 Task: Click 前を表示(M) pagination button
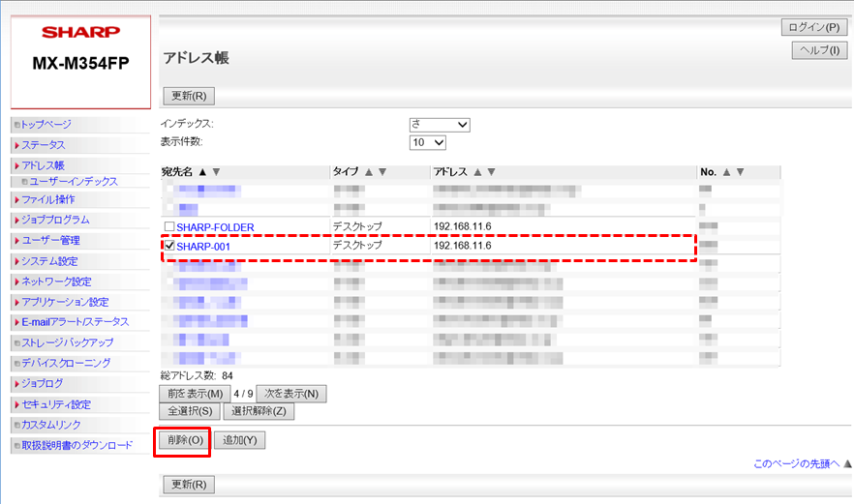tap(195, 394)
